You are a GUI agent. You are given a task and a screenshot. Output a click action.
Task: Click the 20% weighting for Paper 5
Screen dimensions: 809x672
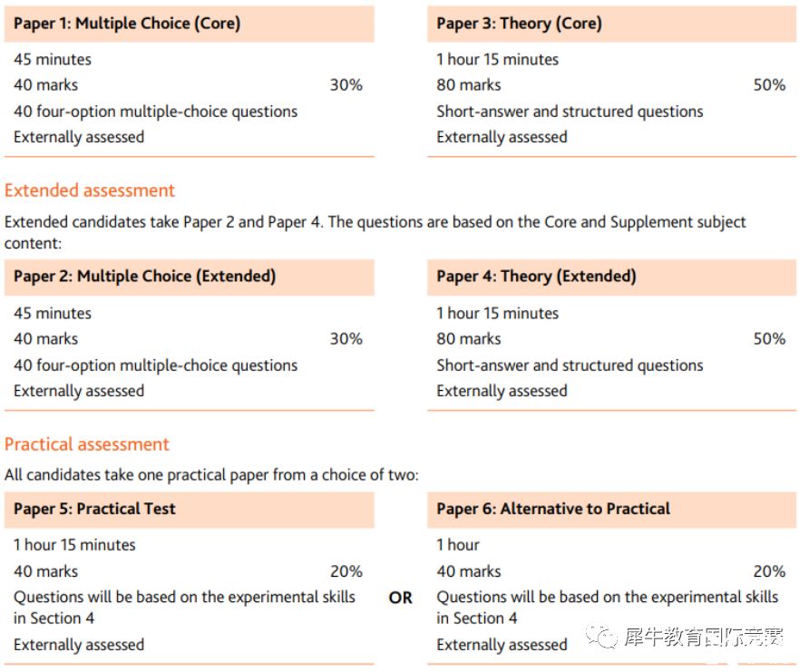coord(346,571)
